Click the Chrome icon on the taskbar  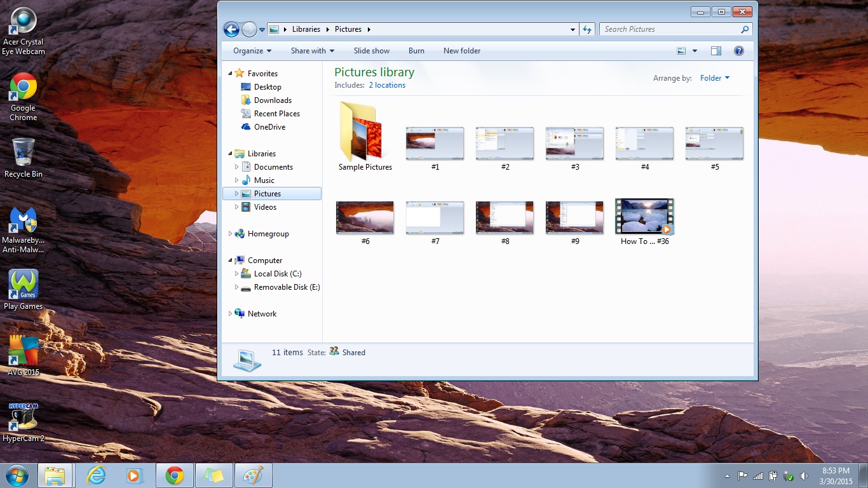(x=174, y=475)
